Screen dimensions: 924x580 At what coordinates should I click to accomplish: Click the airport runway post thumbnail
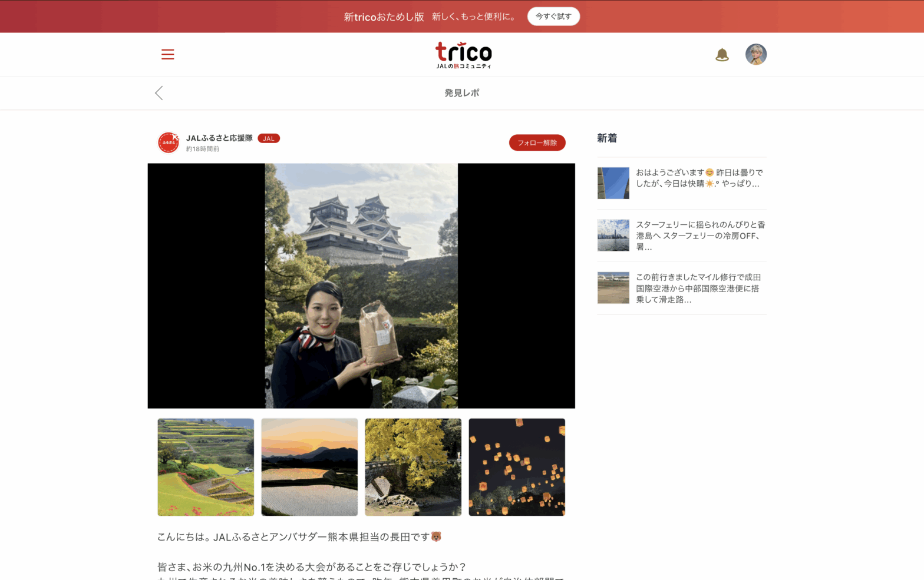coord(613,288)
